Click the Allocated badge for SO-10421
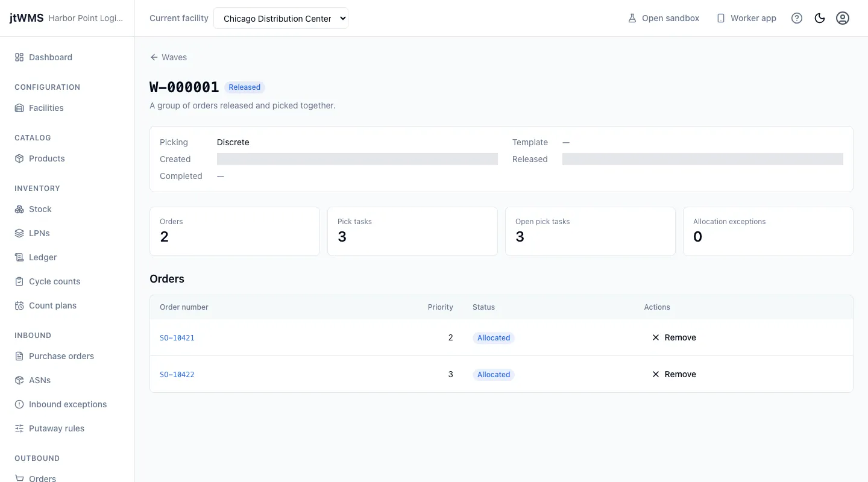 point(494,338)
